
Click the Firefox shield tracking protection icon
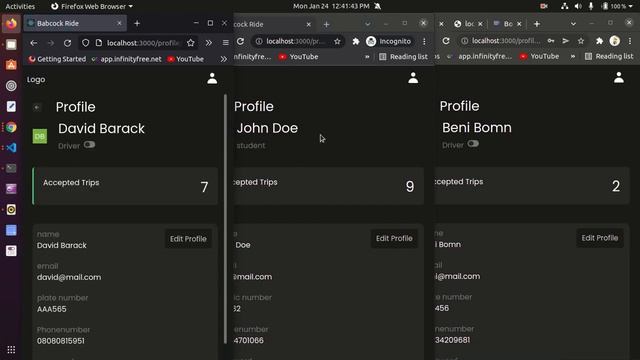tap(85, 43)
